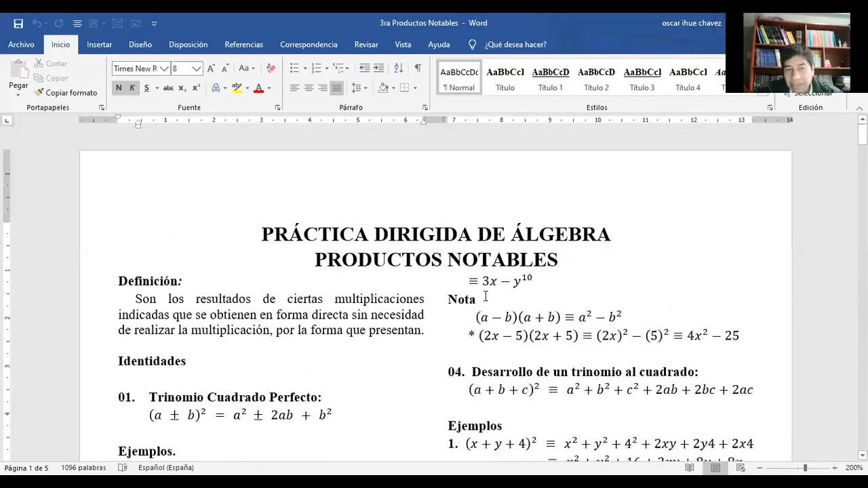Viewport: 868px width, 488px height.
Task: Open the borders button
Action: click(404, 88)
